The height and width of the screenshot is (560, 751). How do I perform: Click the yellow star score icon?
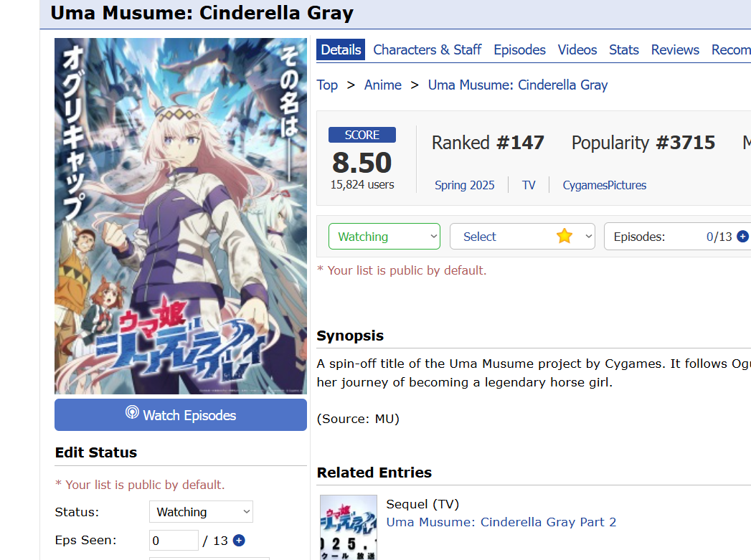565,236
